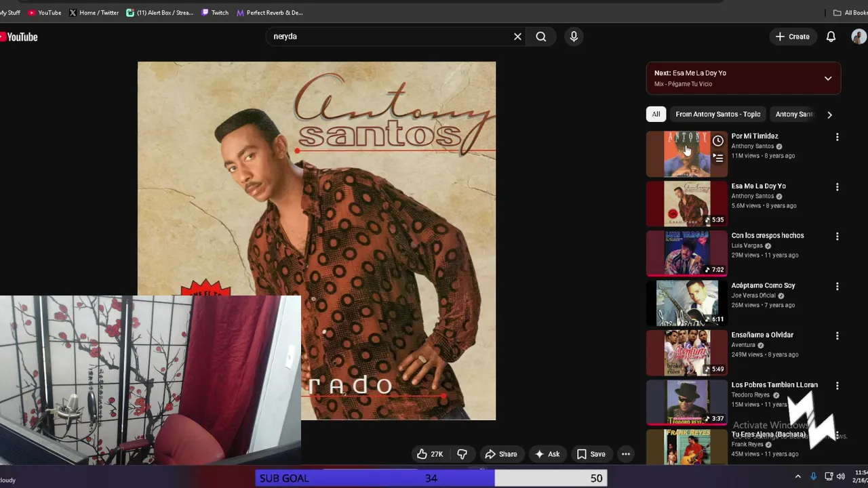
Task: Click the YouTube logo
Action: (19, 37)
